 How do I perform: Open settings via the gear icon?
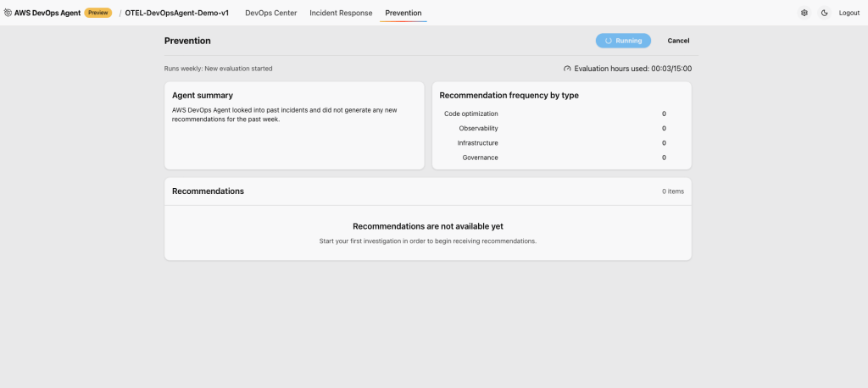(804, 13)
